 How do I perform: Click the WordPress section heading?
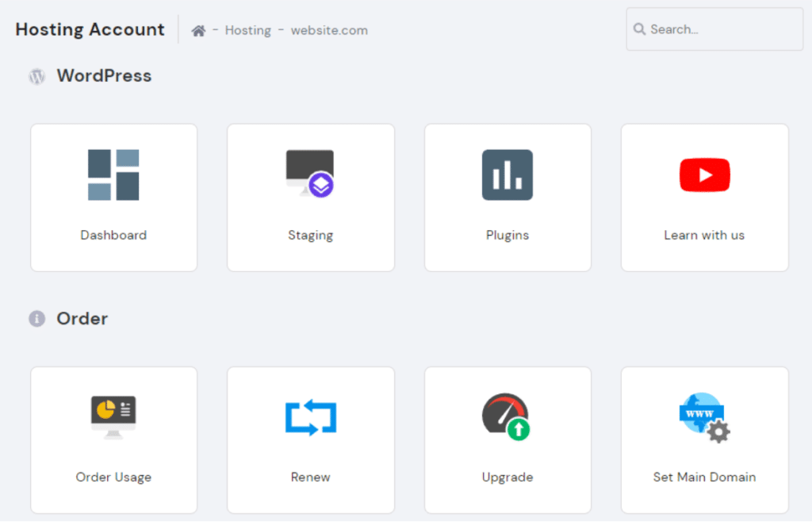[x=104, y=76]
